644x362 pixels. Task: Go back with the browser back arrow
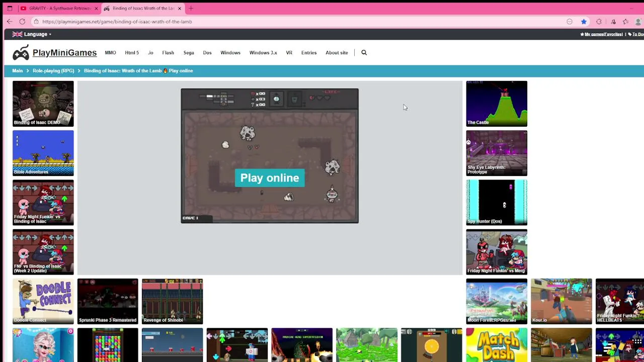tap(10, 22)
